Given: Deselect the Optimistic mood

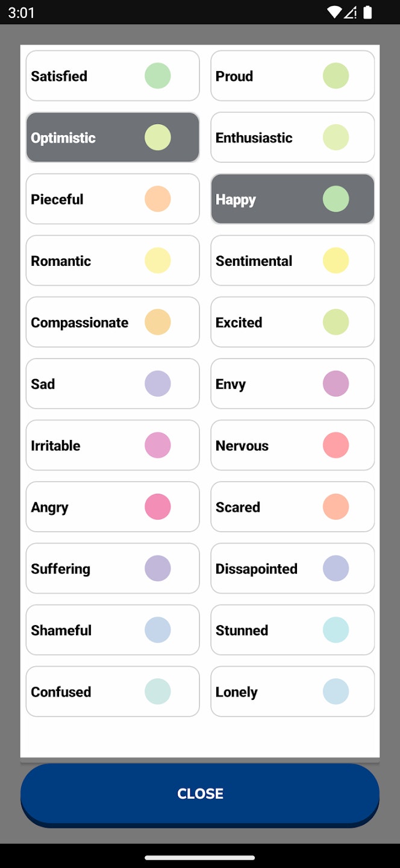Looking at the screenshot, I should pyautogui.click(x=113, y=137).
